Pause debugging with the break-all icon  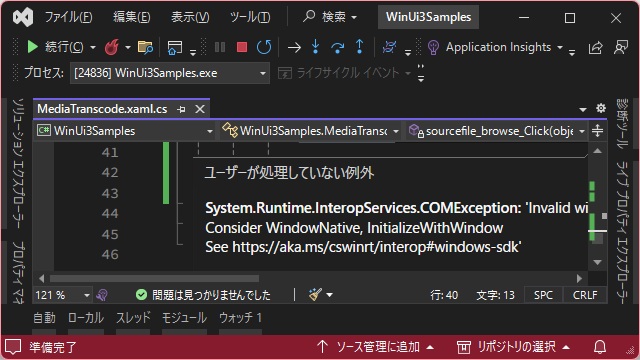tap(220, 47)
